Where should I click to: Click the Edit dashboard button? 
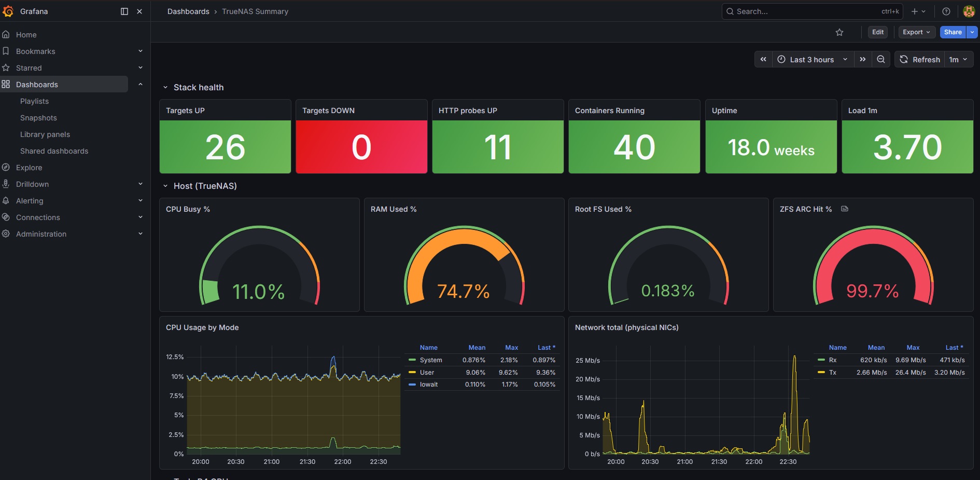(x=878, y=32)
